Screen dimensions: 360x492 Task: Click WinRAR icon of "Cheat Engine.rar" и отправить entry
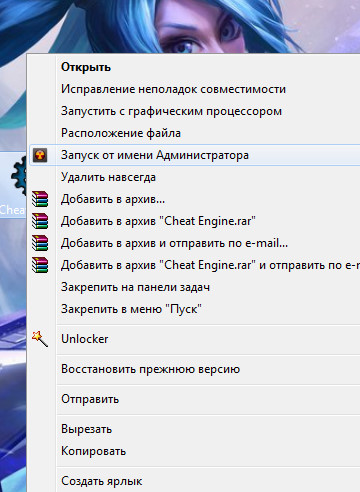point(40,265)
